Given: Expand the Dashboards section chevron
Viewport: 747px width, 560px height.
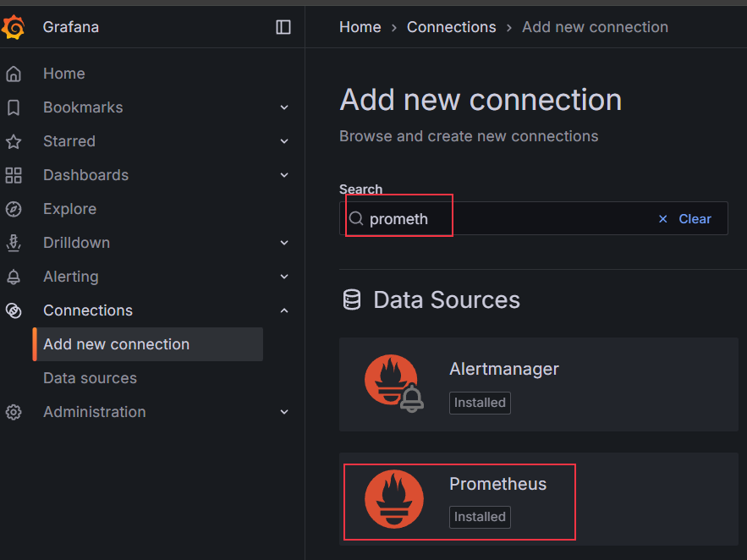Looking at the screenshot, I should 284,175.
